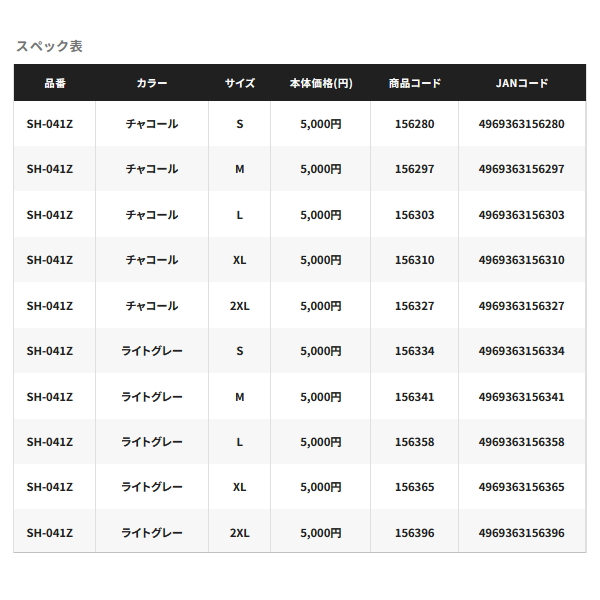Click product code 156334
600x600 pixels.
click(414, 351)
